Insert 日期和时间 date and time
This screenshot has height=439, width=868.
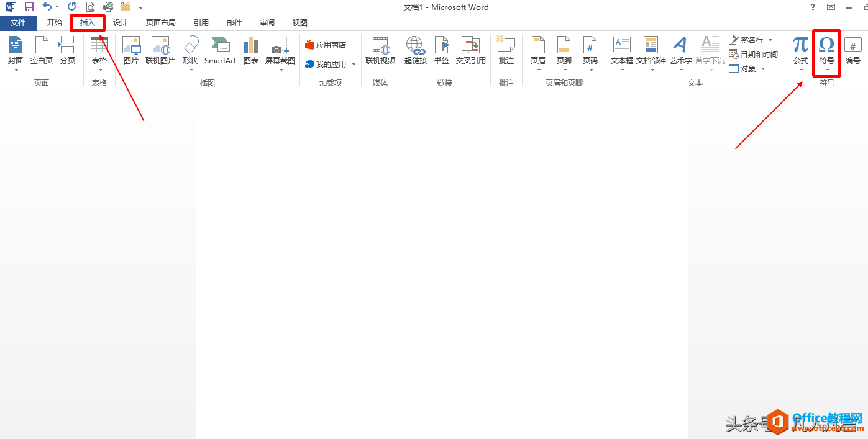pos(753,55)
